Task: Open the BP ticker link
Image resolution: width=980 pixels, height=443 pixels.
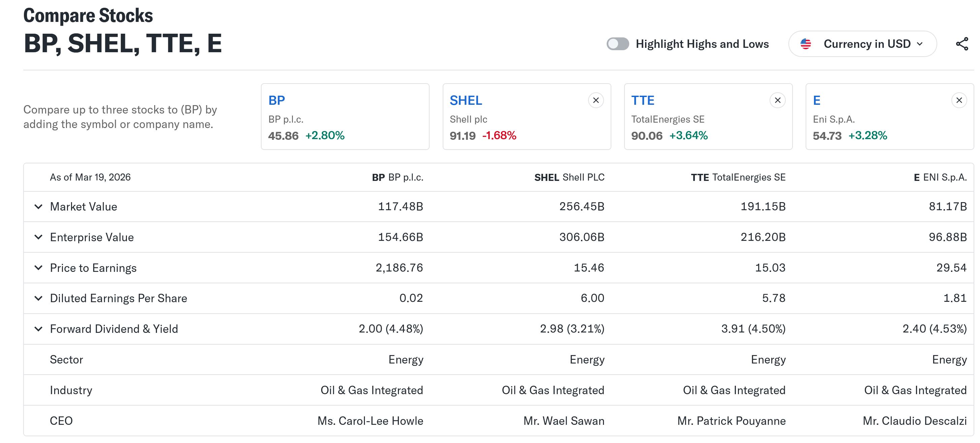Action: click(277, 100)
